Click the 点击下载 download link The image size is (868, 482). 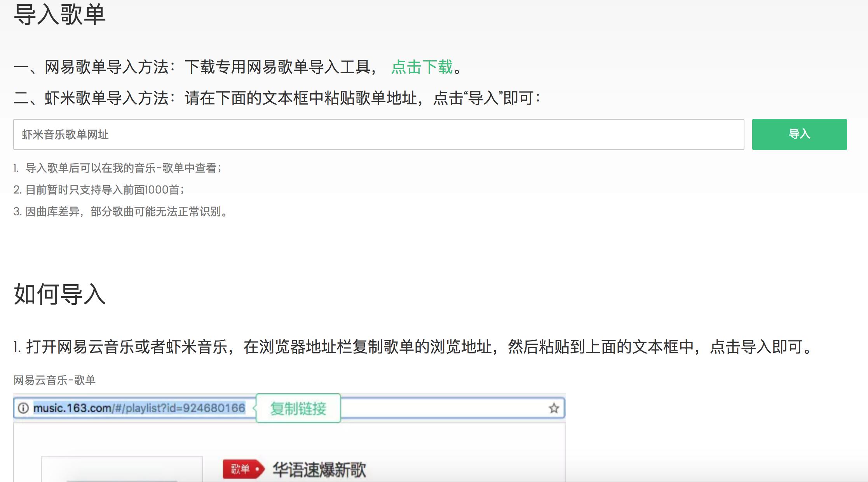coord(422,67)
